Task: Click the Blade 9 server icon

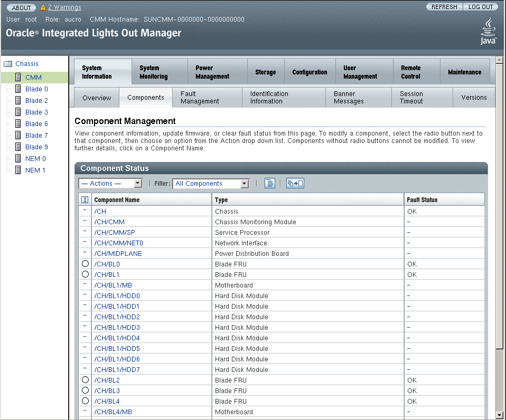Action: coord(18,147)
